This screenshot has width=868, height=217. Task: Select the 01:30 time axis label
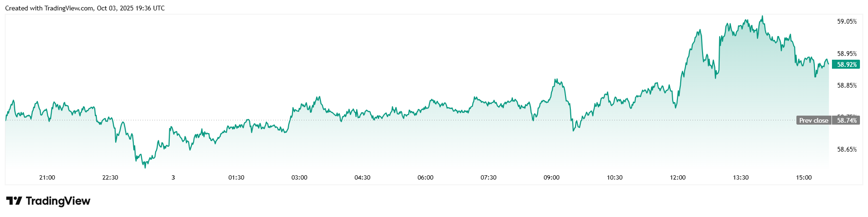click(x=236, y=178)
